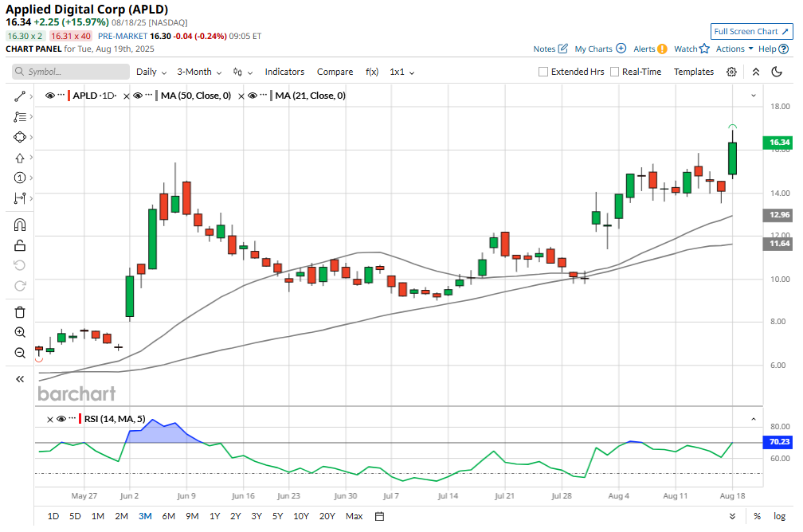
Task: Click the Watch star icon
Action: point(704,48)
